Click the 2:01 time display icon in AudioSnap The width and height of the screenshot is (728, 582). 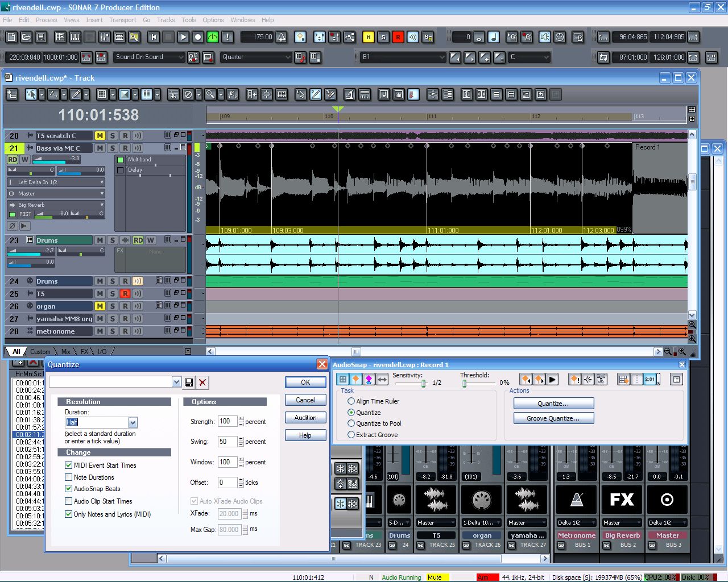tap(651, 379)
